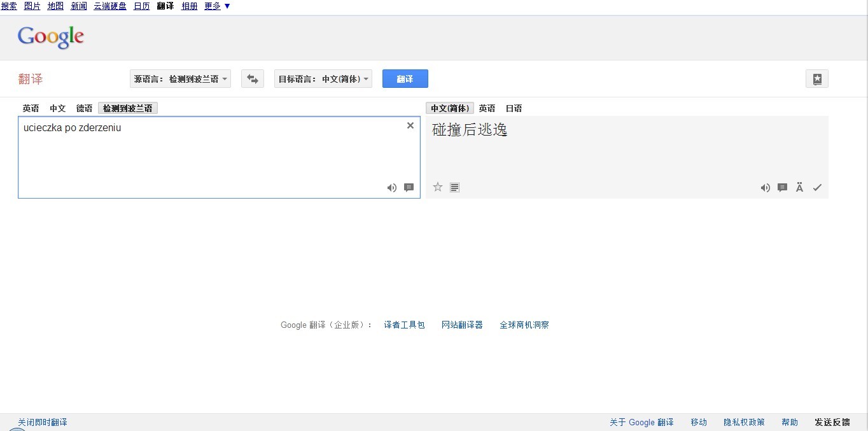Open 翻译 in top navigation

(x=165, y=6)
